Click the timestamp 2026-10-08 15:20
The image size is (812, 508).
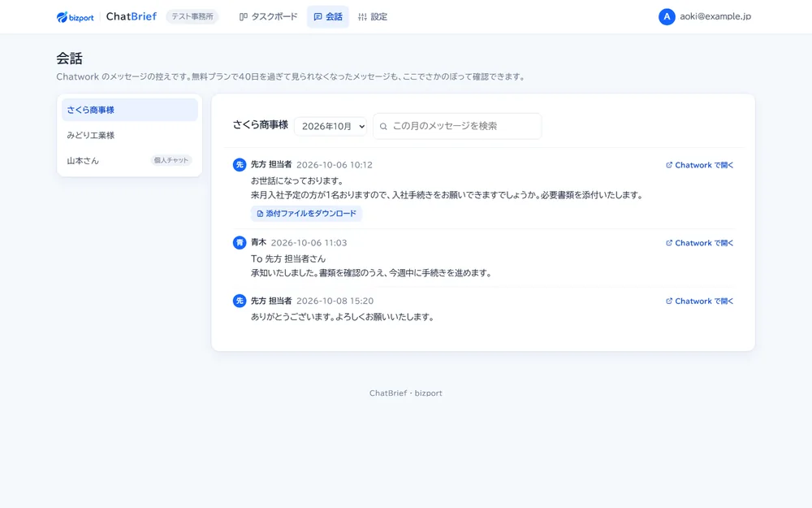pyautogui.click(x=335, y=301)
